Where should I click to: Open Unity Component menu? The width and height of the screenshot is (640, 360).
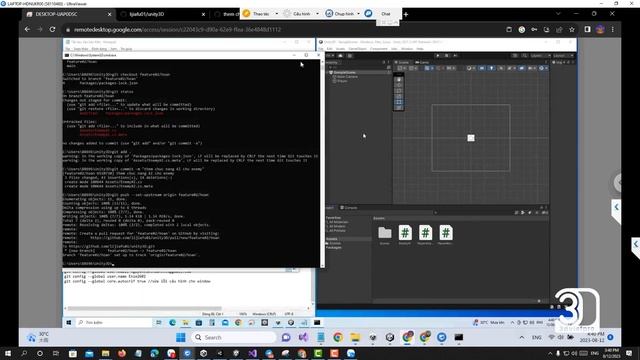tap(379, 49)
